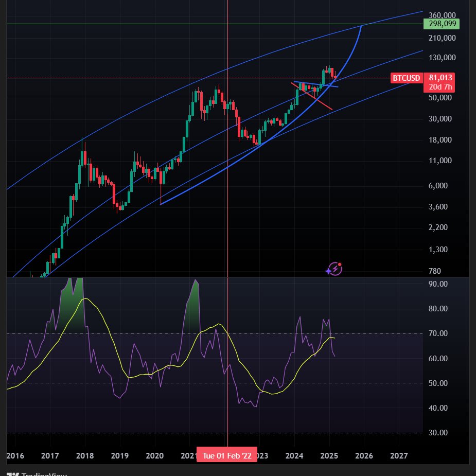
Task: Click the 1,300 price scale value
Action: pos(438,250)
